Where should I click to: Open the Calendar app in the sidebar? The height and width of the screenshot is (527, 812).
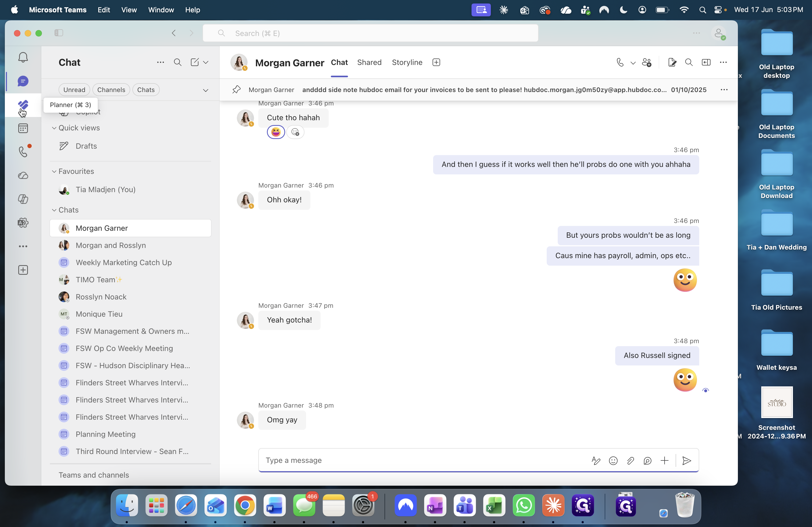coord(23,129)
